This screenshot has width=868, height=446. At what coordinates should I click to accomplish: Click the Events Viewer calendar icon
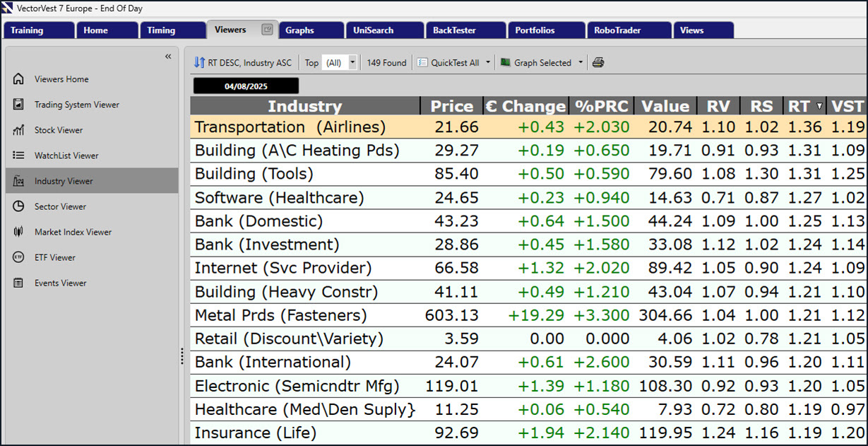coord(19,283)
